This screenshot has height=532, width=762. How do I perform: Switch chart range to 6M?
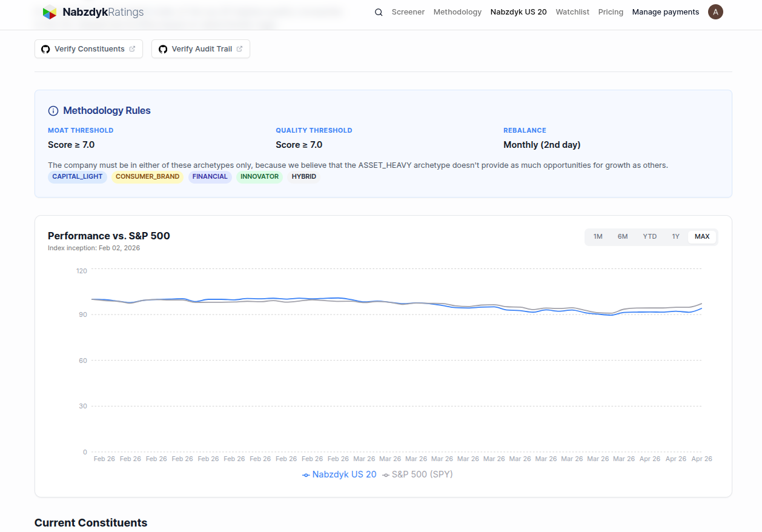point(623,237)
